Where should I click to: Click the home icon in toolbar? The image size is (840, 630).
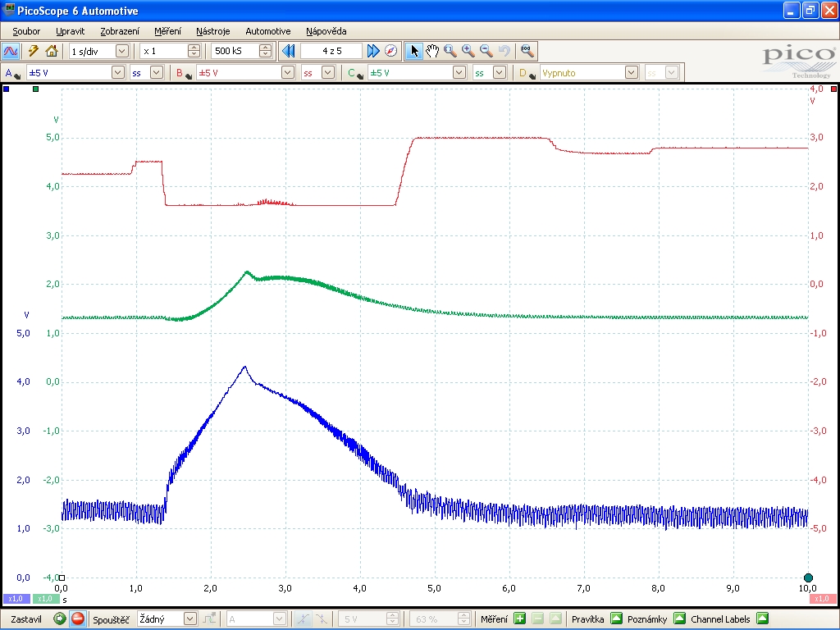[x=52, y=51]
